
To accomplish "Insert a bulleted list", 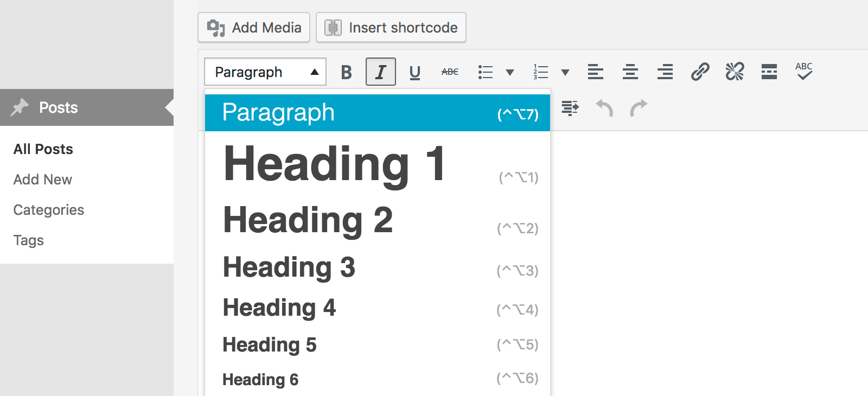I will [486, 72].
